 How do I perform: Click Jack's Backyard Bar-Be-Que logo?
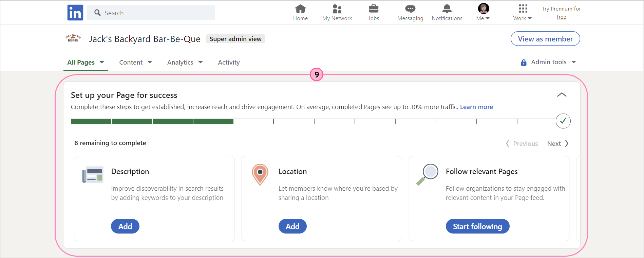[x=73, y=38]
